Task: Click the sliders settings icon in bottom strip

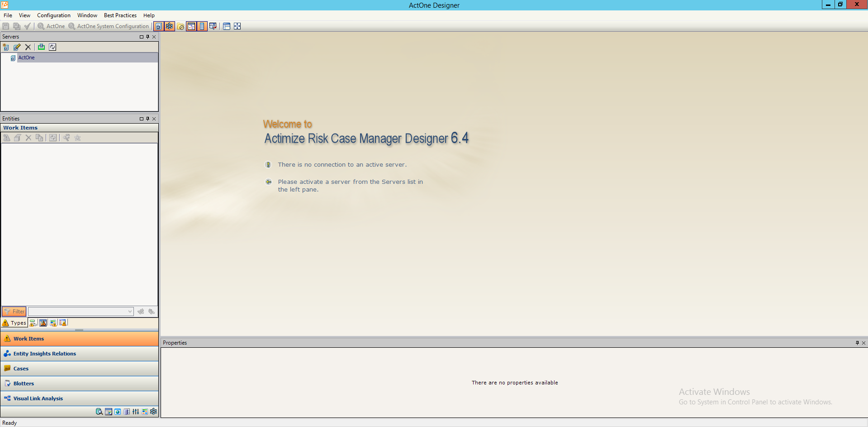Action: coord(136,412)
